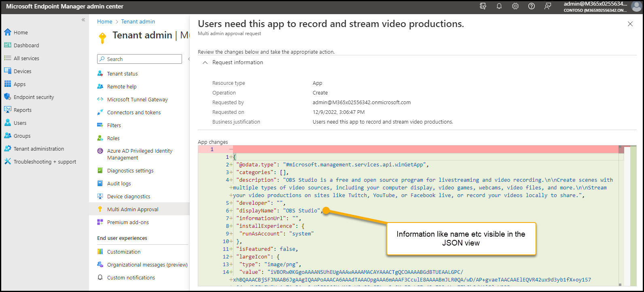Image resolution: width=644 pixels, height=292 pixels.
Task: Open Premium add-ons menu item
Action: coord(128,222)
